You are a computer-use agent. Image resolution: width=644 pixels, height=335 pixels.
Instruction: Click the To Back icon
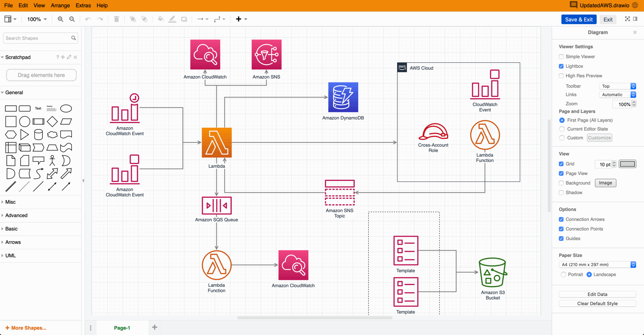pos(144,19)
